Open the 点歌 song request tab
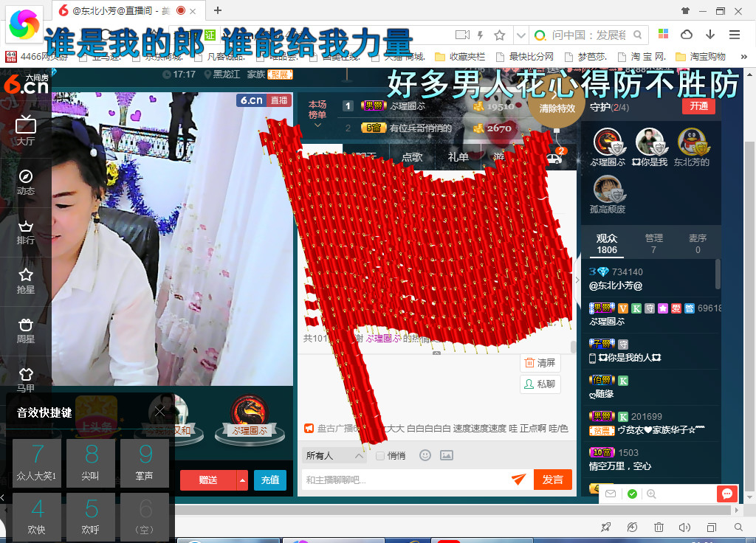 [412, 157]
